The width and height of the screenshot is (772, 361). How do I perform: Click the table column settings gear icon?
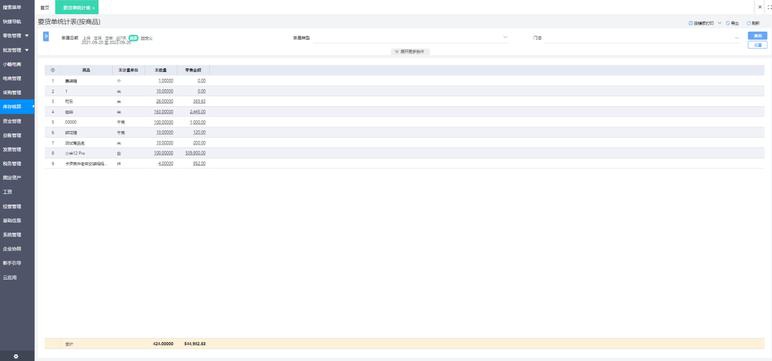click(53, 70)
